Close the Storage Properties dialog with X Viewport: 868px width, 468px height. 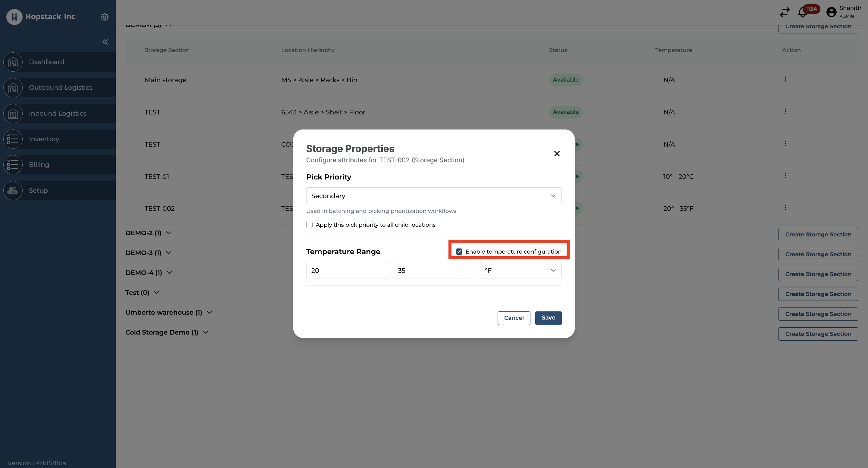coord(557,154)
